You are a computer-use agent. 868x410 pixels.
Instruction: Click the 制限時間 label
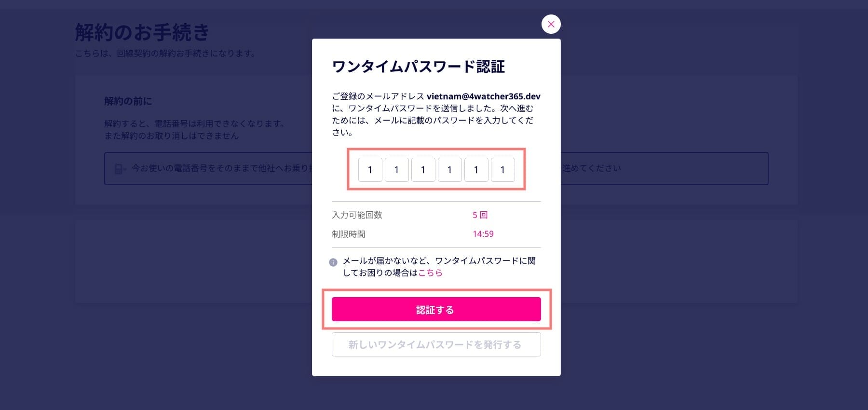[x=349, y=234]
